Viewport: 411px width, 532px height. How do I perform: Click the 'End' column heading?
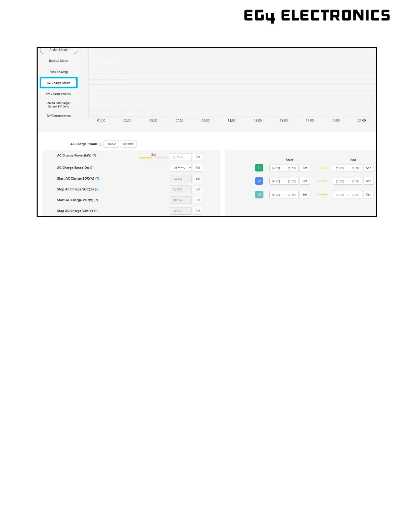tap(353, 160)
